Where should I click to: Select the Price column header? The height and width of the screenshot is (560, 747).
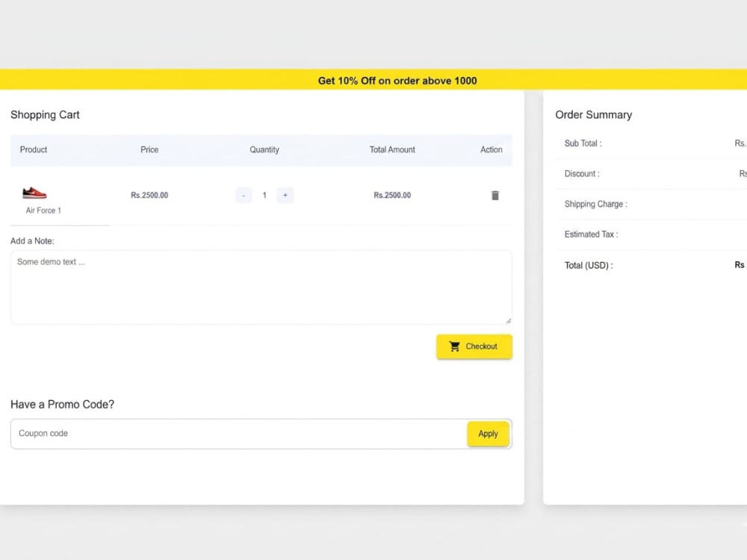(x=149, y=149)
